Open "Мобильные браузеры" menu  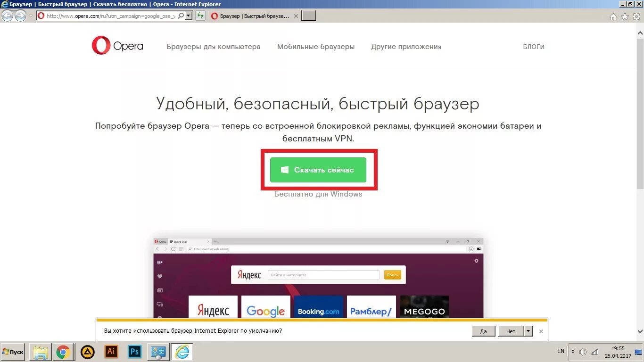(x=316, y=47)
